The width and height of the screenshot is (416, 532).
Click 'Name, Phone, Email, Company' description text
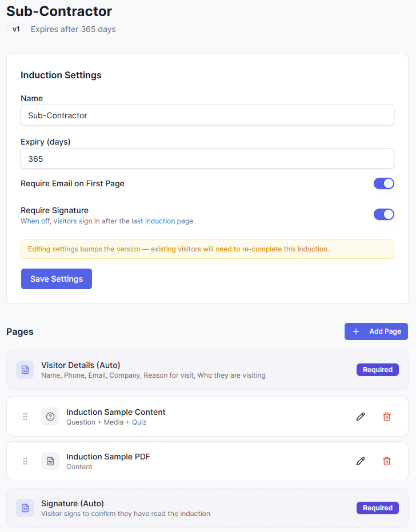(x=153, y=375)
